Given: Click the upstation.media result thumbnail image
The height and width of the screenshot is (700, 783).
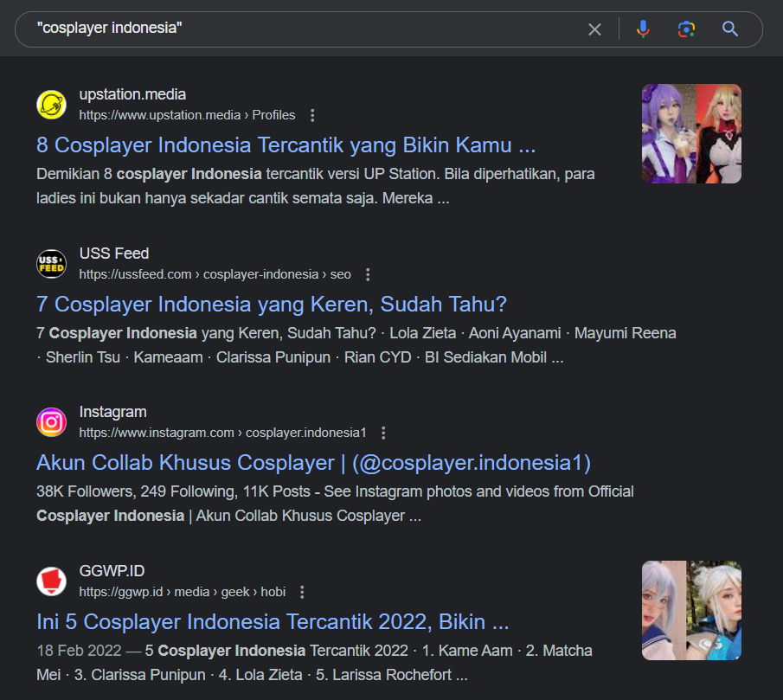Looking at the screenshot, I should tap(691, 134).
